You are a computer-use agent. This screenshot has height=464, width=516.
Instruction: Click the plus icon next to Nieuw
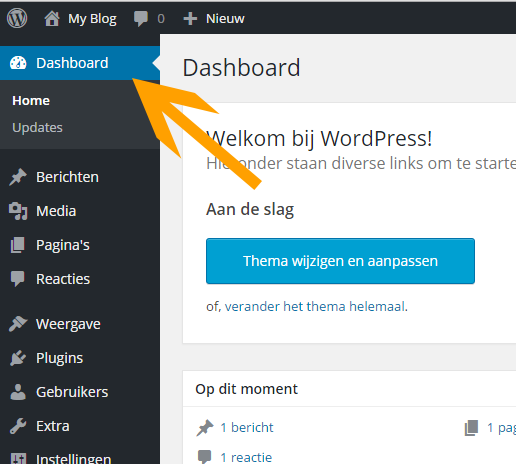[x=190, y=19]
